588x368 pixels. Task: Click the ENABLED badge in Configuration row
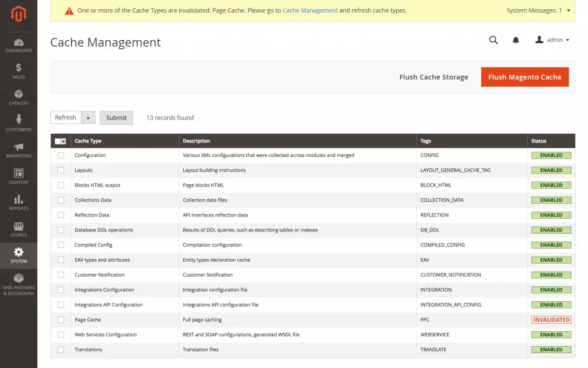click(x=551, y=155)
